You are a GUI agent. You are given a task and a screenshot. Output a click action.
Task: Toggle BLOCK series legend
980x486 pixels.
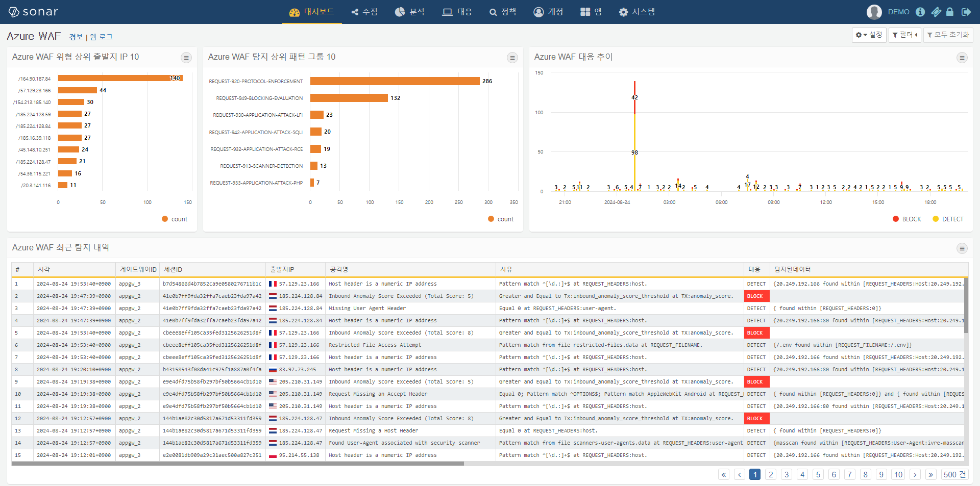point(907,219)
